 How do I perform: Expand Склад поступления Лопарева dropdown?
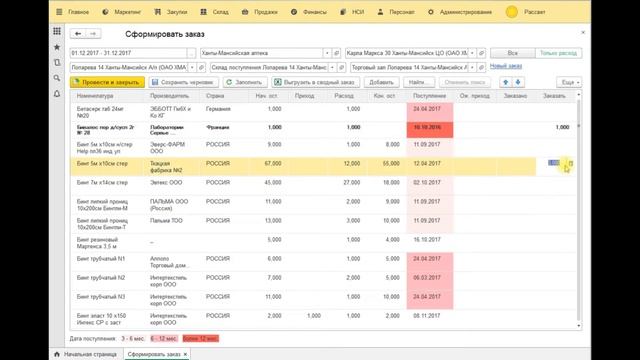332,67
